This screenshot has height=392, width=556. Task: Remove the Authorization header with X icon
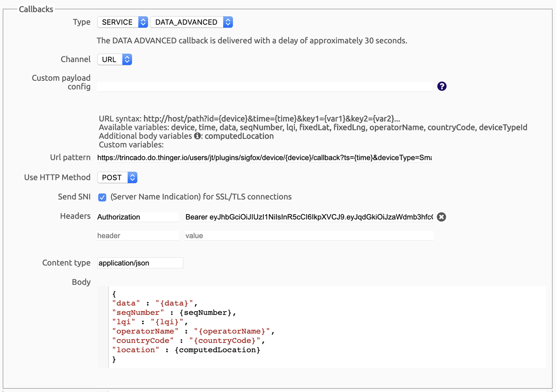[441, 217]
